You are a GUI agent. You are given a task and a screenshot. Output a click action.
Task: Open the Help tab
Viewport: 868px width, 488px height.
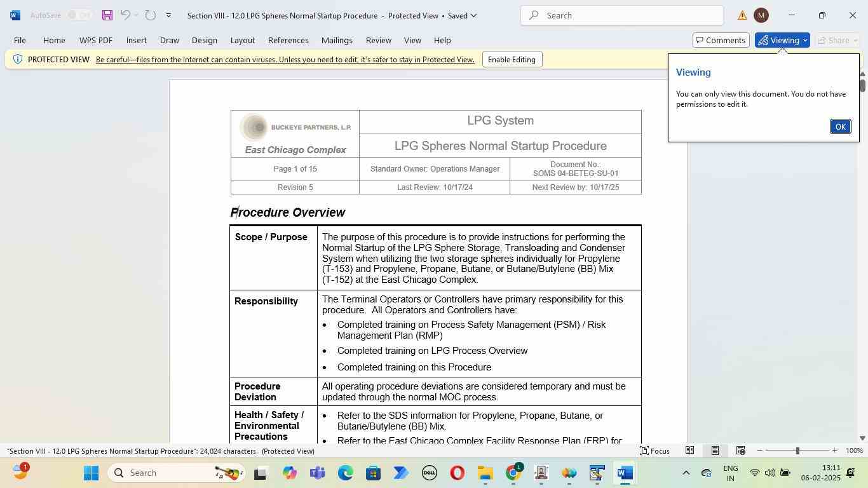click(x=442, y=40)
